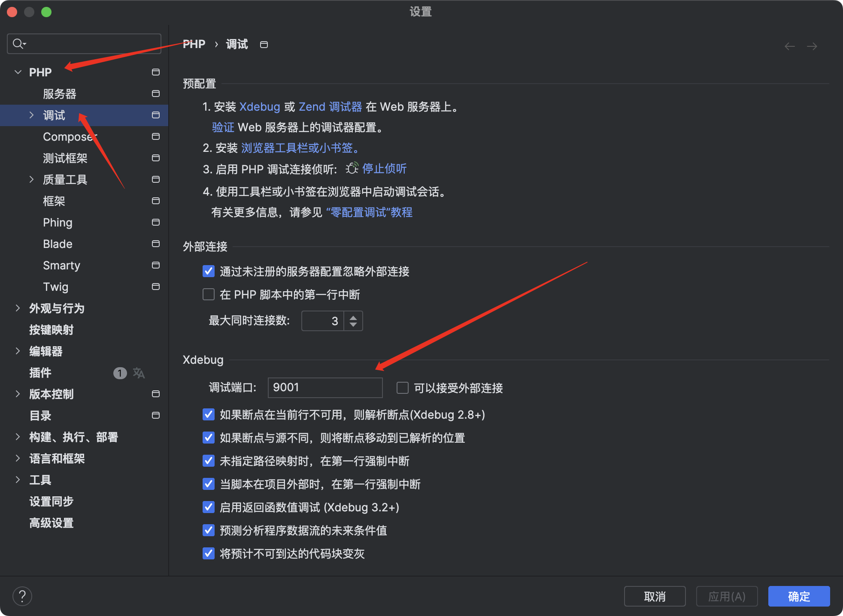Click the project-level icon beside the 调试 breadcrumb title
Viewport: 843px width, 616px height.
264,45
